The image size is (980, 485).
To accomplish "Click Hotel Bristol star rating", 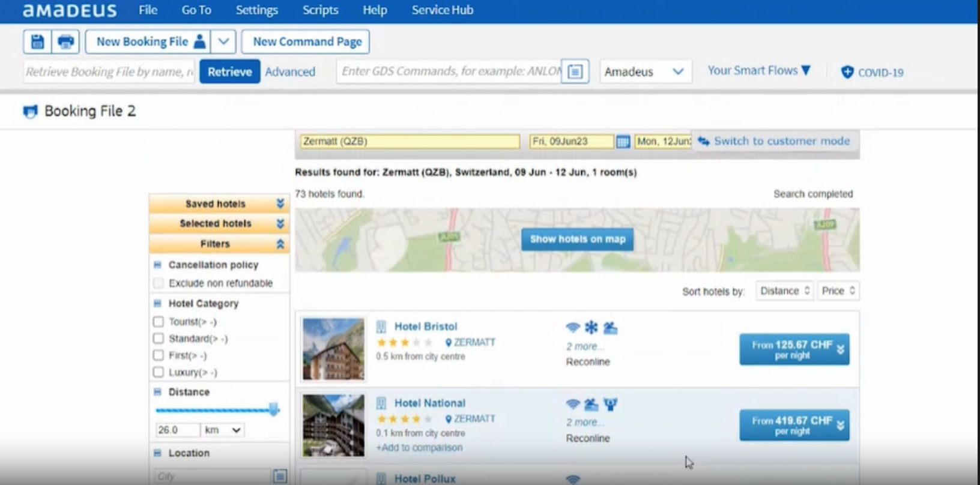I will click(404, 343).
